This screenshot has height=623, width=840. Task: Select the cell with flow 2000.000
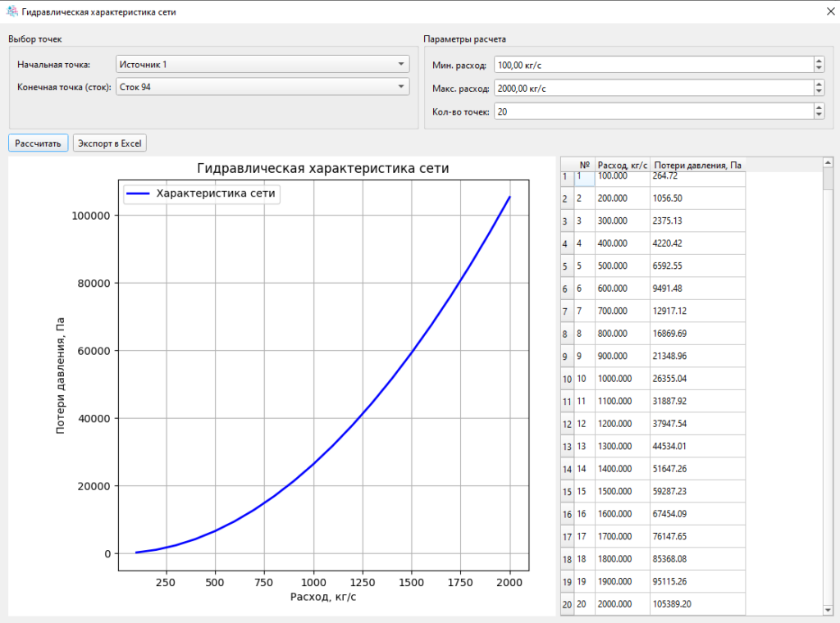tap(623, 603)
